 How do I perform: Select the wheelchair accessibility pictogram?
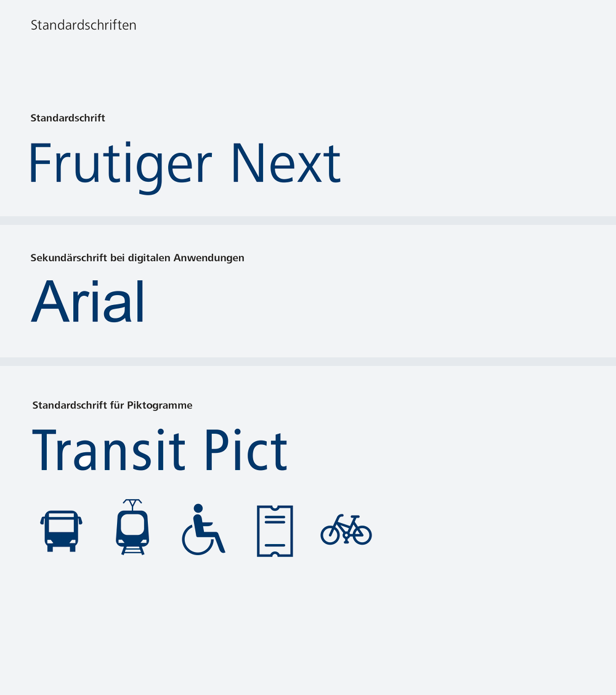point(203,529)
